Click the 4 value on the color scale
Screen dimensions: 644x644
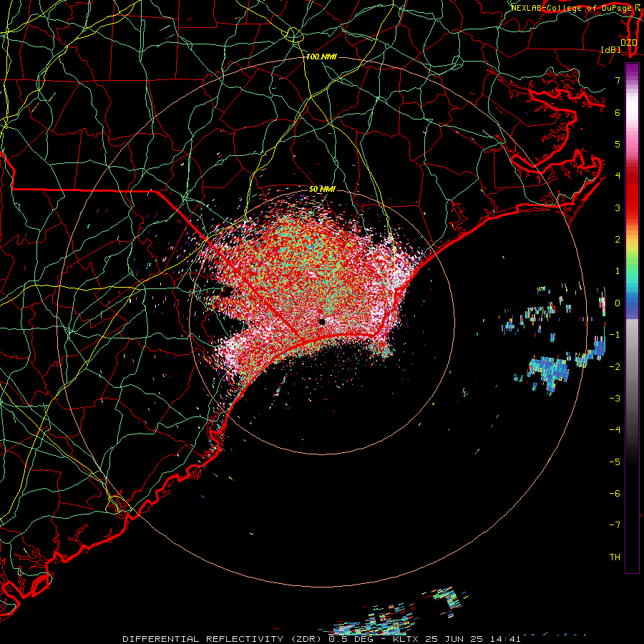[x=618, y=176]
